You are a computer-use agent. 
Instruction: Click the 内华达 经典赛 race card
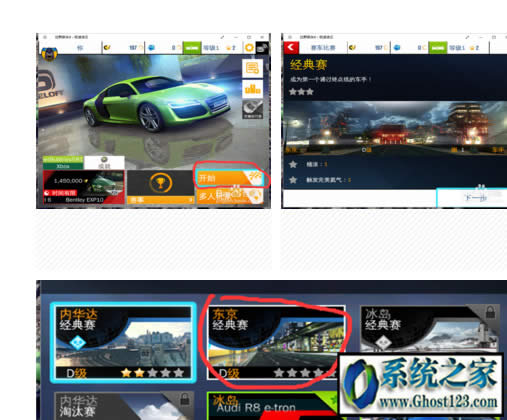tap(123, 342)
